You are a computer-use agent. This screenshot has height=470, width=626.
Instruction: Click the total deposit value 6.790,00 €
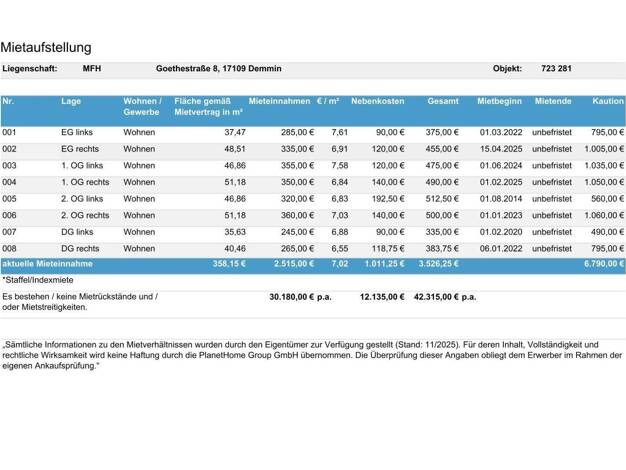[603, 264]
